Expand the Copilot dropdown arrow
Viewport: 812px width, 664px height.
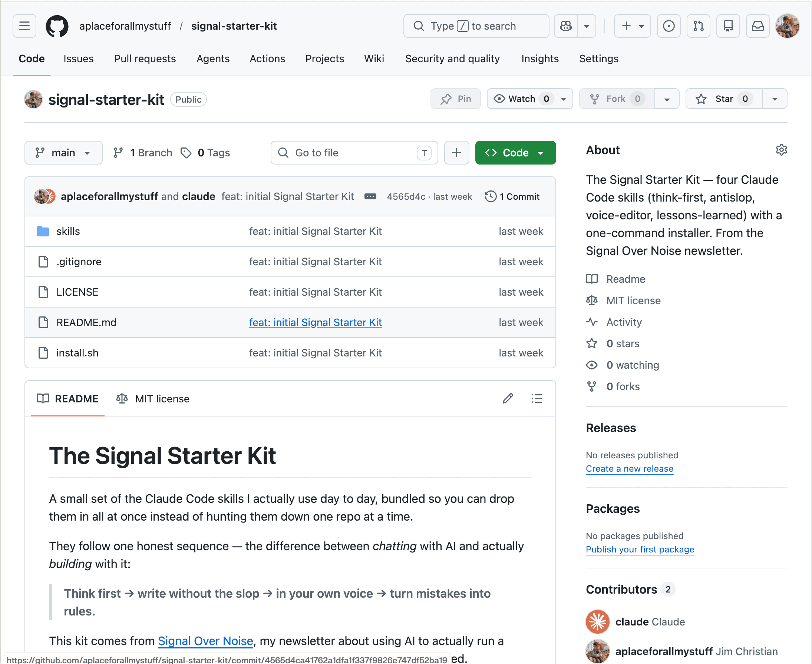click(587, 26)
